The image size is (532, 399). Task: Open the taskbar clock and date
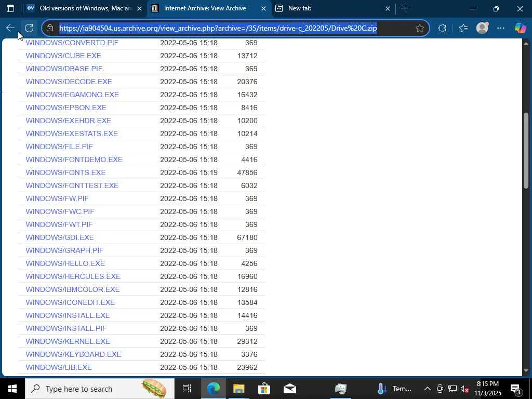487,389
